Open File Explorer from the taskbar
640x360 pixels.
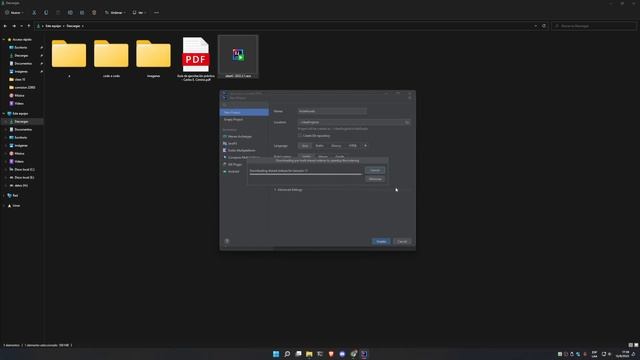click(x=309, y=354)
